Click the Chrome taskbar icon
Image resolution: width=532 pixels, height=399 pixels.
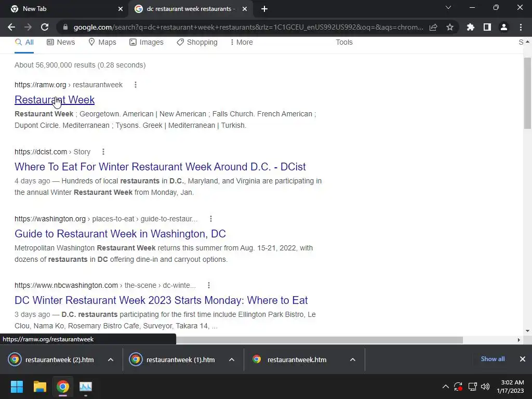(63, 387)
